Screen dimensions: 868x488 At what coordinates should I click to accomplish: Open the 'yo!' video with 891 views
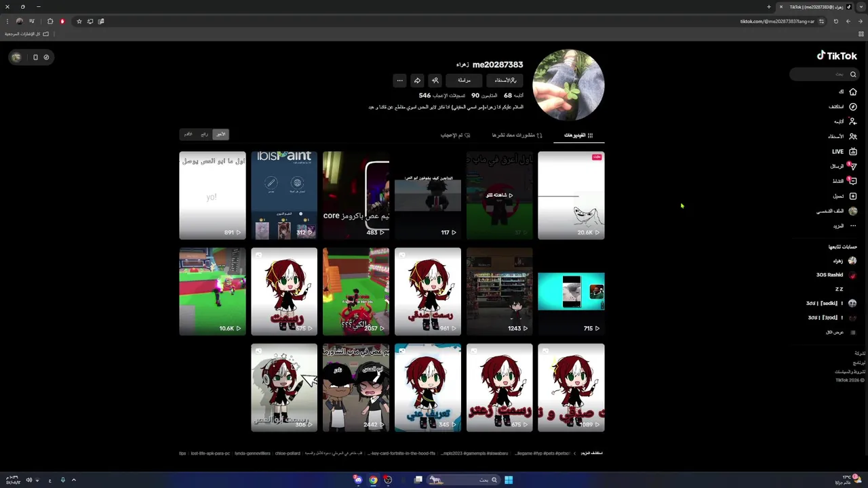click(x=212, y=195)
